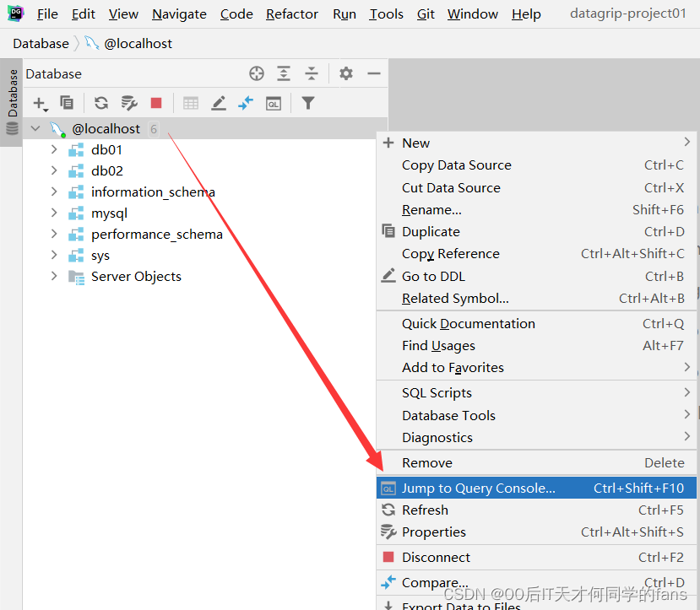This screenshot has height=610, width=700.
Task: Expand the sys schema node
Action: [54, 255]
